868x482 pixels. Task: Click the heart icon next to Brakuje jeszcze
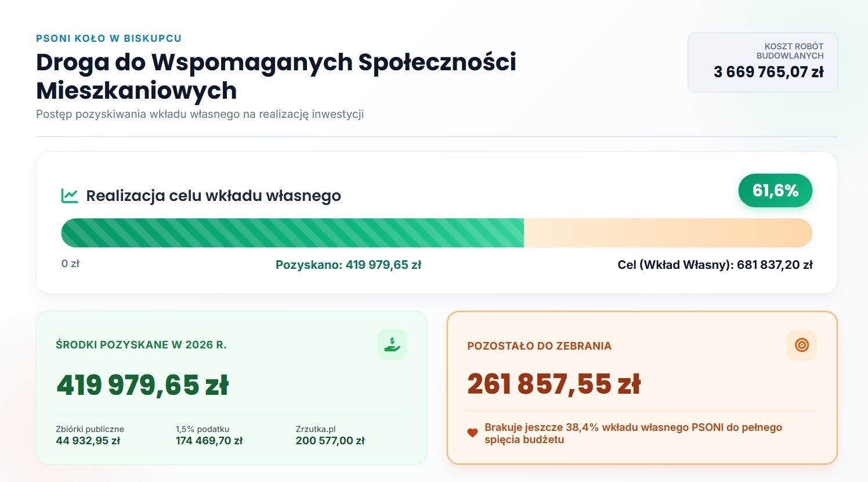[x=472, y=433]
